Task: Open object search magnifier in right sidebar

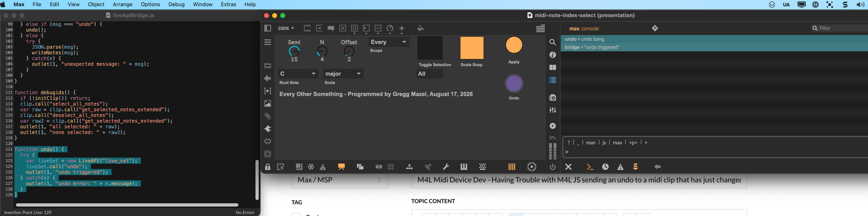Action: click(x=552, y=42)
